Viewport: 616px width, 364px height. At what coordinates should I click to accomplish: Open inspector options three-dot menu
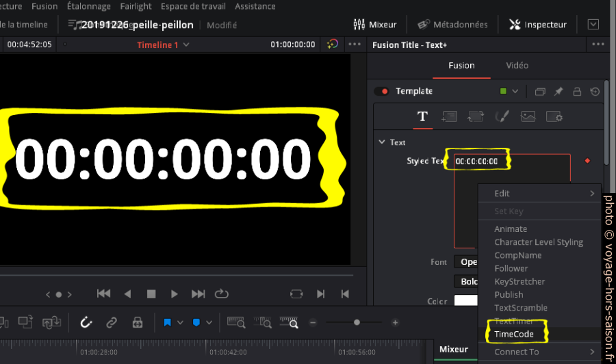(598, 44)
